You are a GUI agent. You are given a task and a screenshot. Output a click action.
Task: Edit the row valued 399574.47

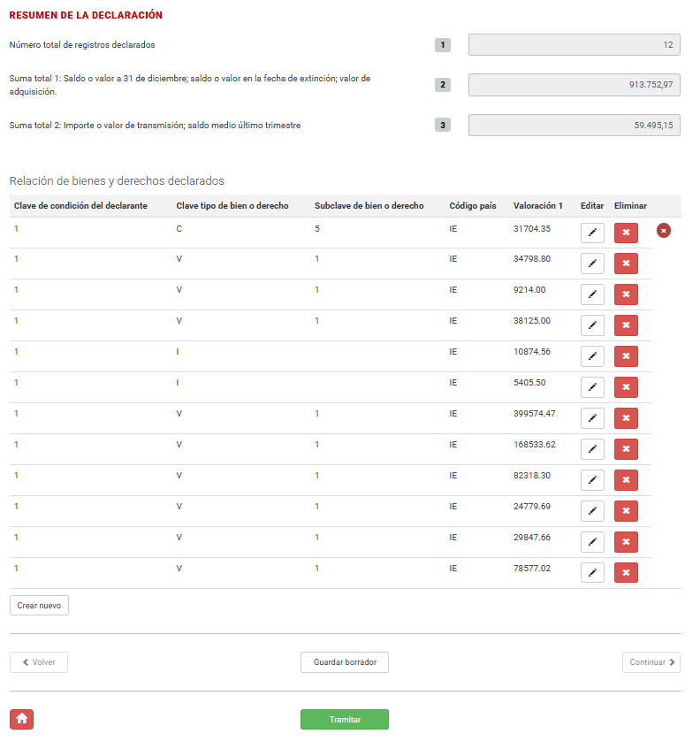pyautogui.click(x=592, y=418)
